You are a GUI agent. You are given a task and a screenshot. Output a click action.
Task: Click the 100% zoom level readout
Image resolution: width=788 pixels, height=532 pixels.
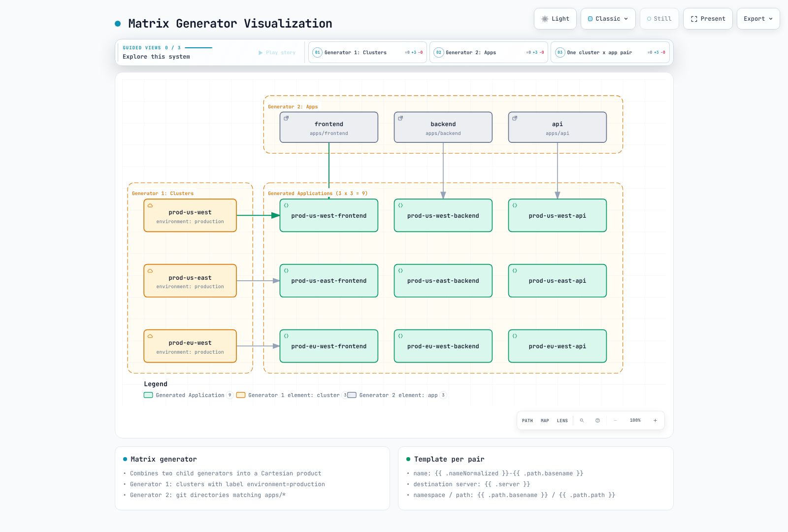click(x=635, y=421)
